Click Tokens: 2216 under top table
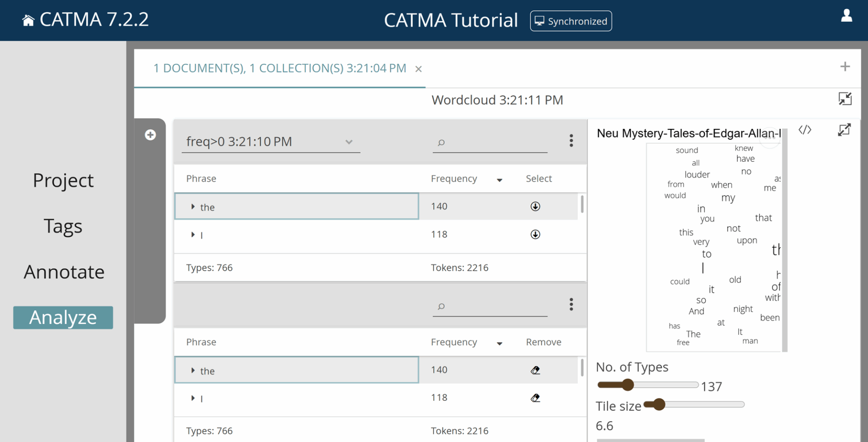The image size is (868, 442). point(459,268)
